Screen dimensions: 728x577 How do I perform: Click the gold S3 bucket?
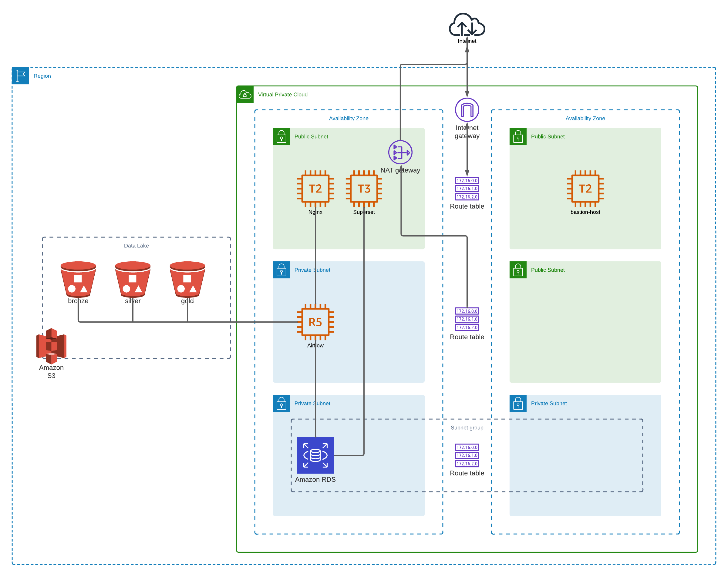tap(187, 279)
